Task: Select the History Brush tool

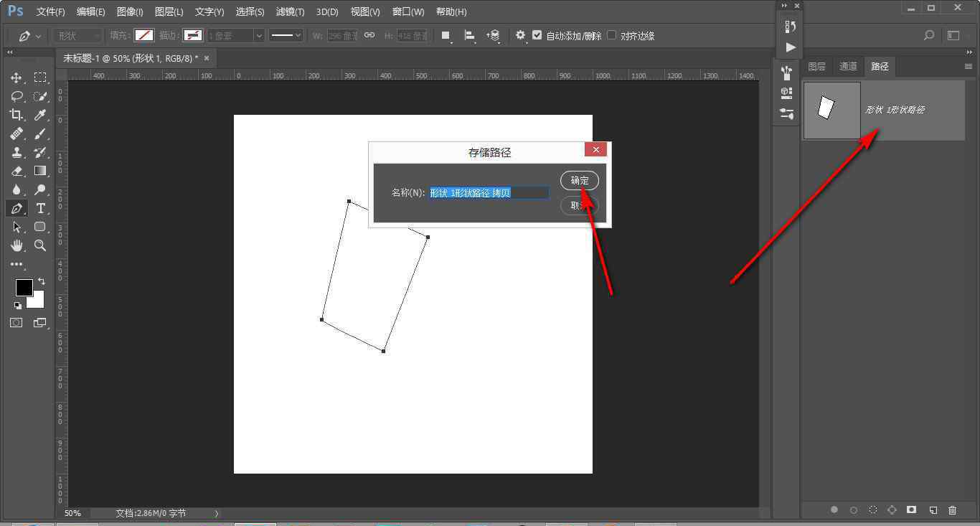Action: pyautogui.click(x=40, y=152)
